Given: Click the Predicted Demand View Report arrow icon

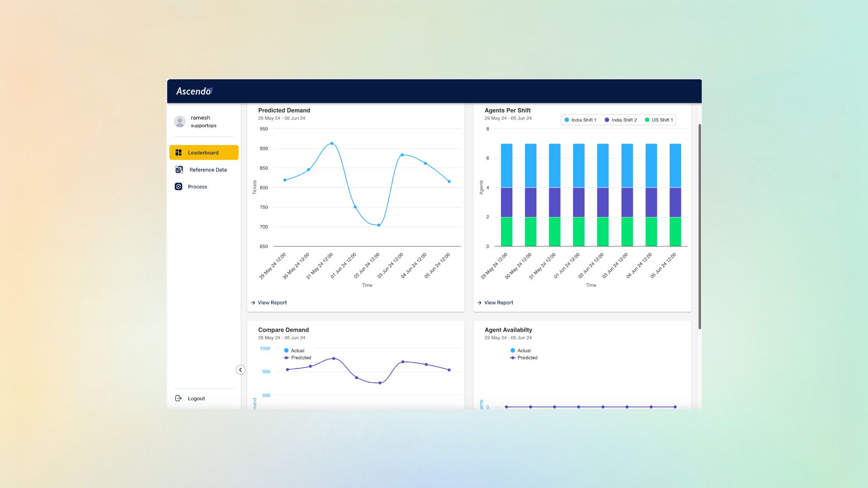Looking at the screenshot, I should (253, 303).
